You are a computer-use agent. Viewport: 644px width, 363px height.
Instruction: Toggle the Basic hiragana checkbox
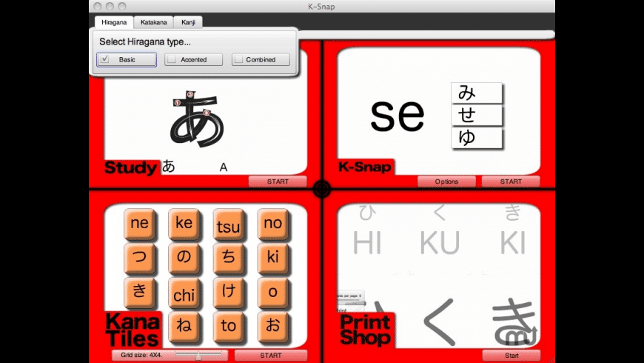tap(127, 59)
